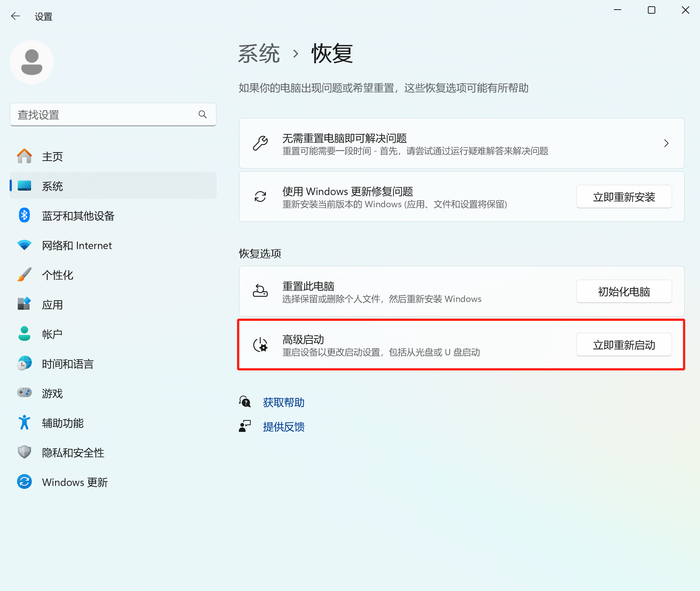700x591 pixels.
Task: Click the Windows 更新 sync icon
Action: point(24,482)
